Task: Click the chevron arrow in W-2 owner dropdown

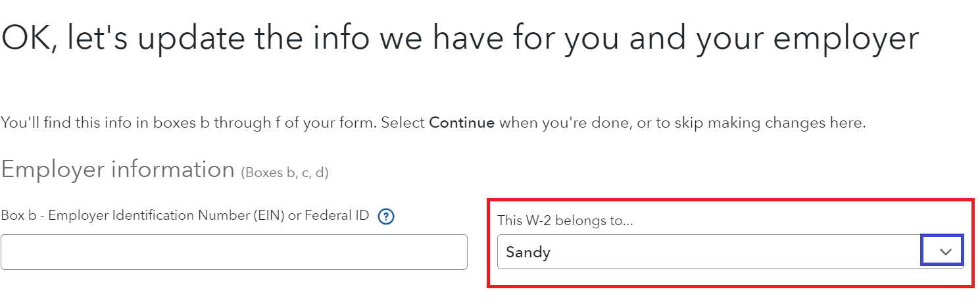Action: click(x=946, y=252)
